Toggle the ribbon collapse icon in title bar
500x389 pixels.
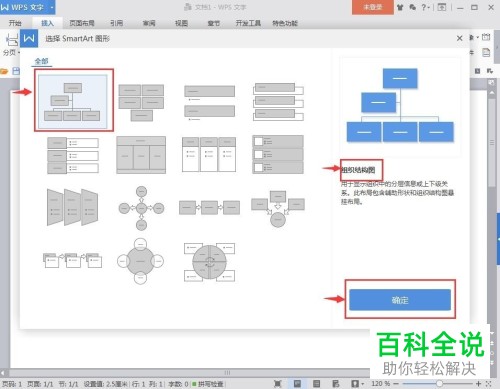pos(442,7)
